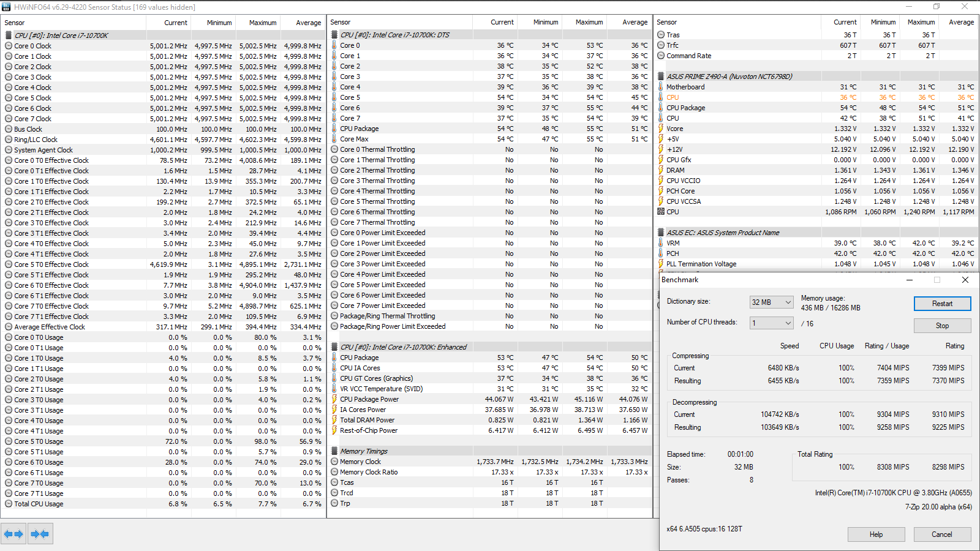Select the Ring/LLC Clock row
The width and height of the screenshot is (980, 551).
(164, 140)
